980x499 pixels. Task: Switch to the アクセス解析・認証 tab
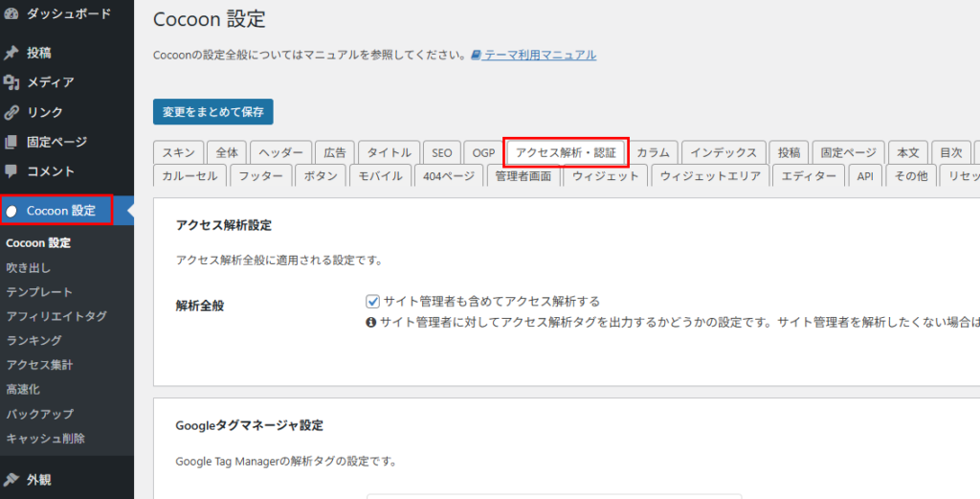(x=566, y=152)
